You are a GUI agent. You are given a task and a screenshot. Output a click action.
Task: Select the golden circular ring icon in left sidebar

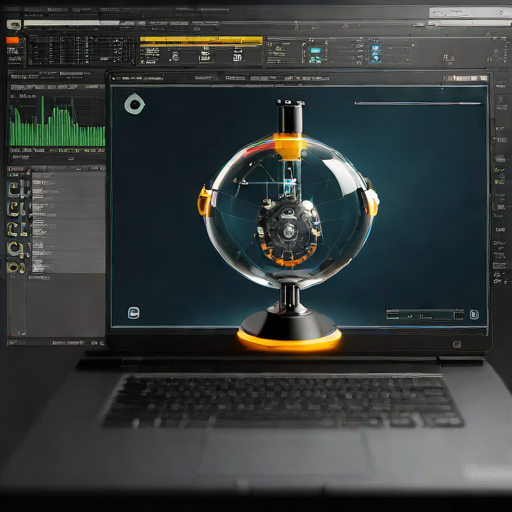[15, 248]
